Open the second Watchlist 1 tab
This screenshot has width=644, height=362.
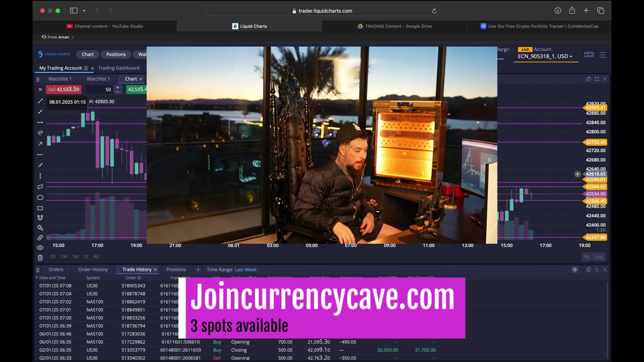[x=98, y=79]
